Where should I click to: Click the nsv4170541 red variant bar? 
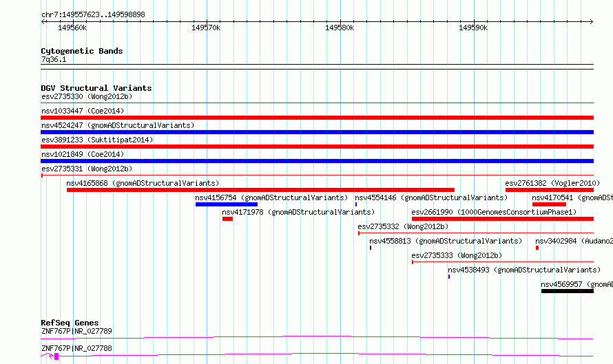pos(549,204)
